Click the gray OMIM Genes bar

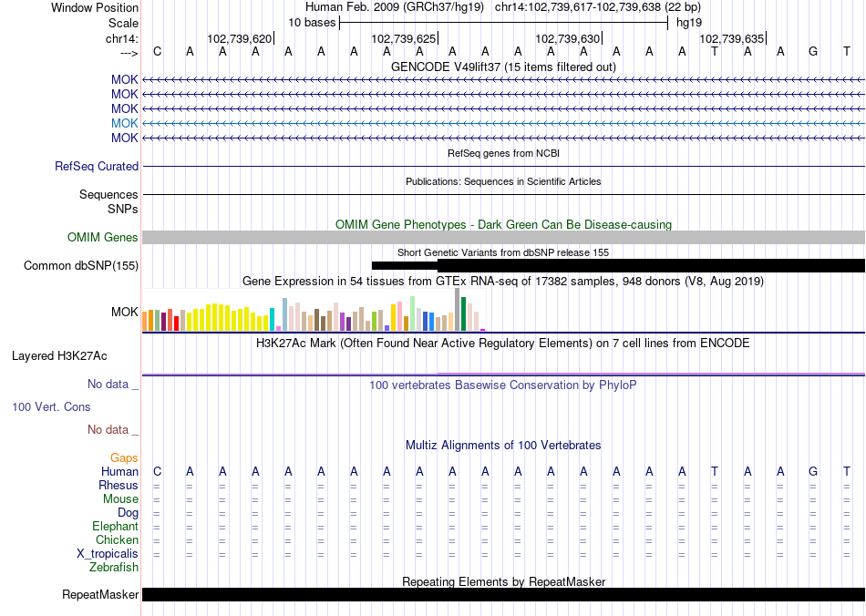tap(503, 237)
